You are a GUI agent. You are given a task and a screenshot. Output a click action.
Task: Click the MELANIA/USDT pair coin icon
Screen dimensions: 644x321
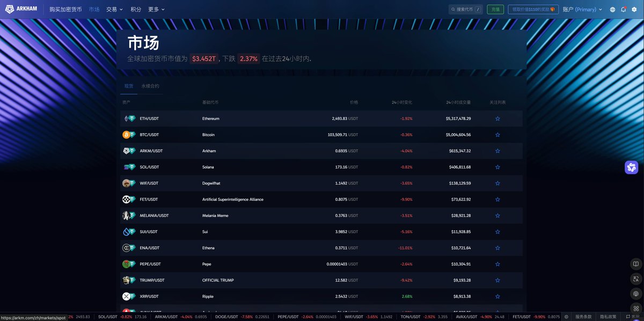pyautogui.click(x=129, y=215)
